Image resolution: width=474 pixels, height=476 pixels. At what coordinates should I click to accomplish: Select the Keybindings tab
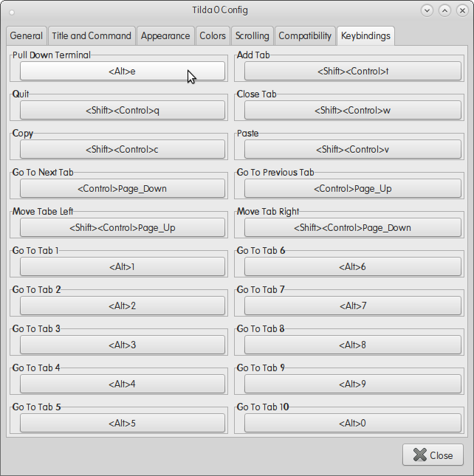365,36
